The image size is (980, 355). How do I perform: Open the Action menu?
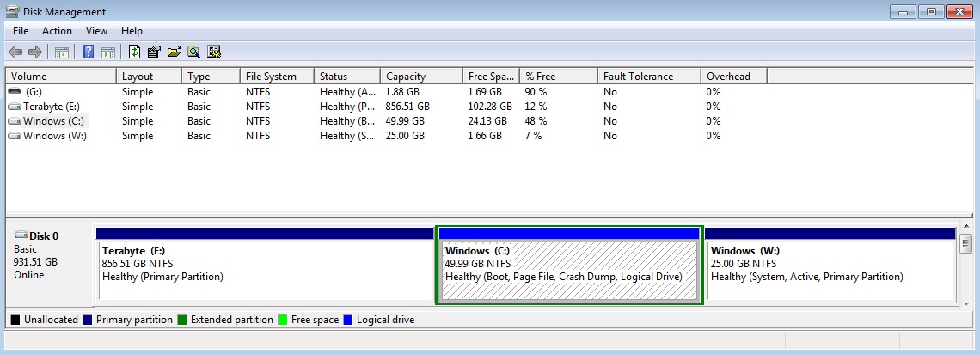click(x=57, y=31)
